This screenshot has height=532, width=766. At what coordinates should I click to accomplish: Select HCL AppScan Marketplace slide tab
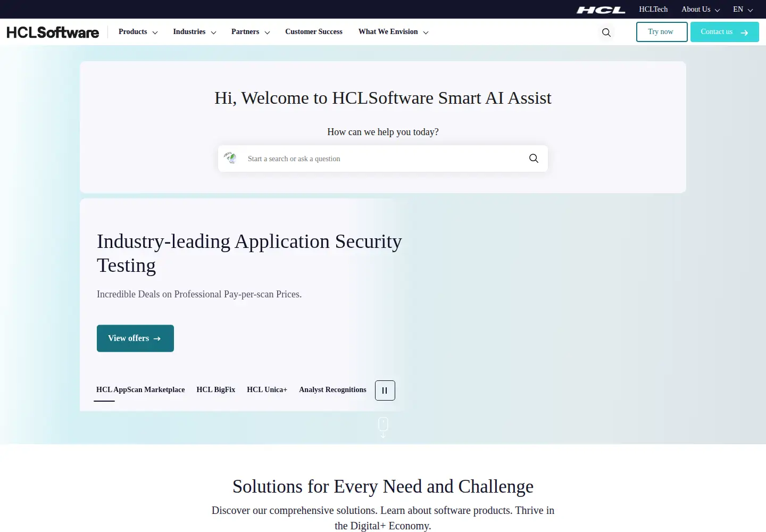140,390
